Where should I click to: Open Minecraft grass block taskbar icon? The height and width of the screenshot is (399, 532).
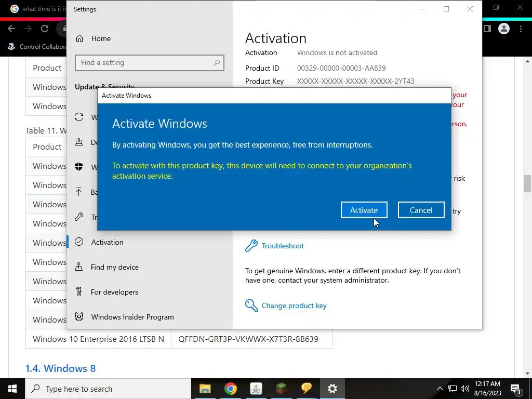[x=281, y=389]
